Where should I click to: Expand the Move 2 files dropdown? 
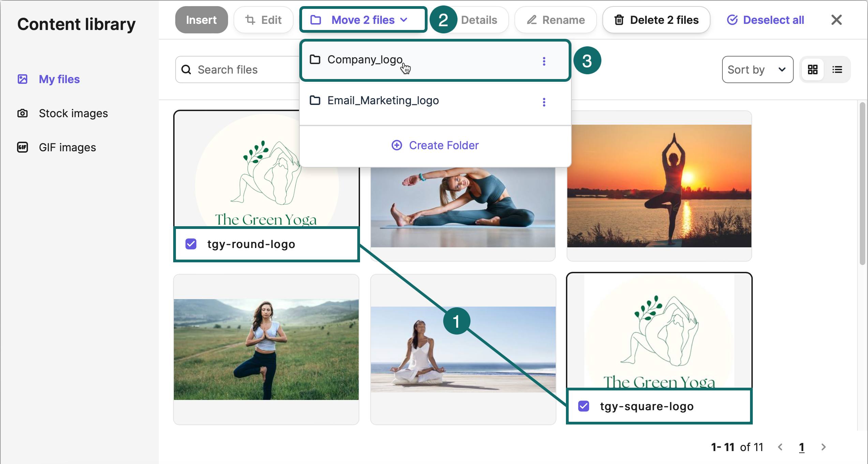point(363,20)
